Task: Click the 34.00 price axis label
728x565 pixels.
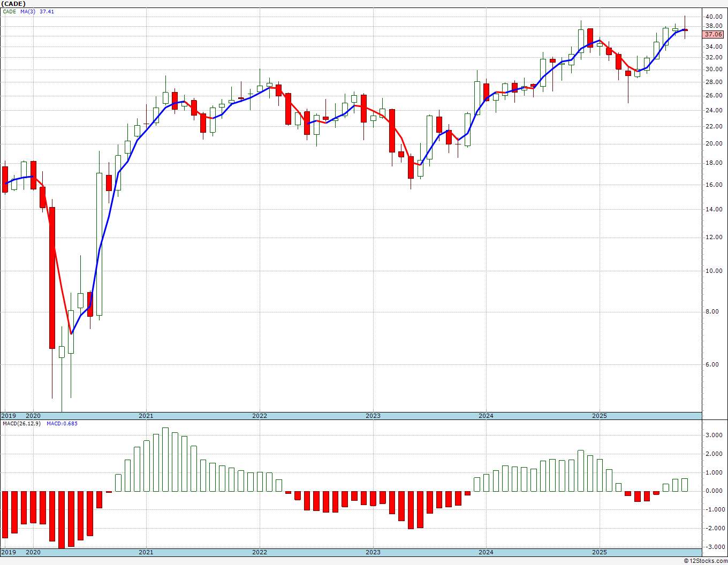Action: (x=714, y=47)
